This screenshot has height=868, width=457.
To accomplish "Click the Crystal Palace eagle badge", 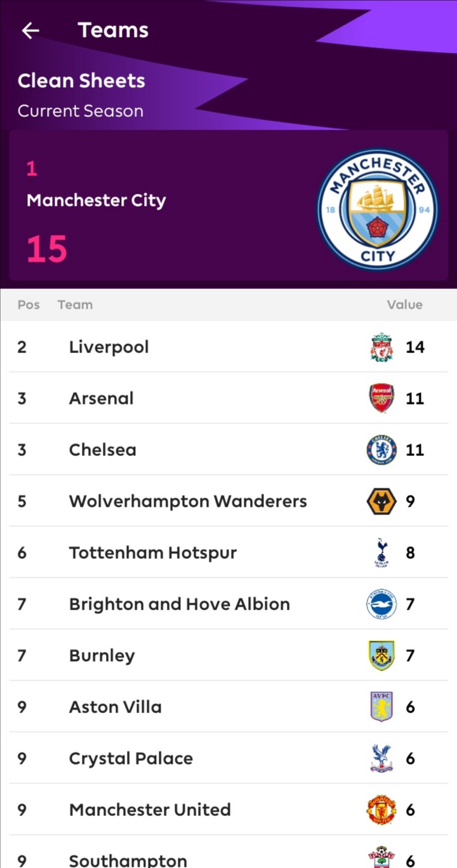I will [x=381, y=759].
